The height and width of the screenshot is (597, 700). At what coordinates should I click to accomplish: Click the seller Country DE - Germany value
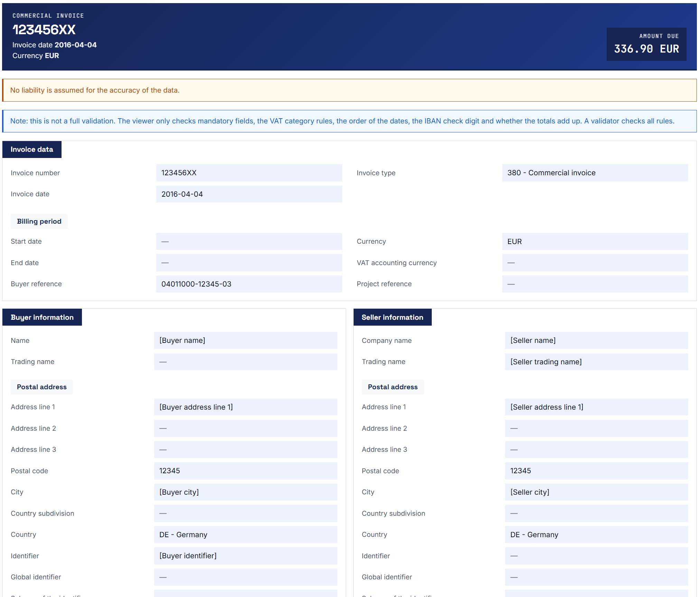[596, 535]
